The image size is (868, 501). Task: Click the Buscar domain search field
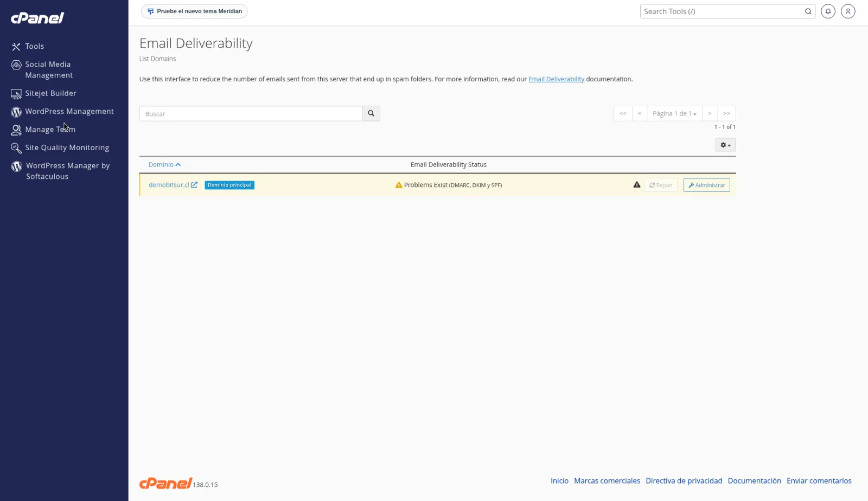coord(251,114)
